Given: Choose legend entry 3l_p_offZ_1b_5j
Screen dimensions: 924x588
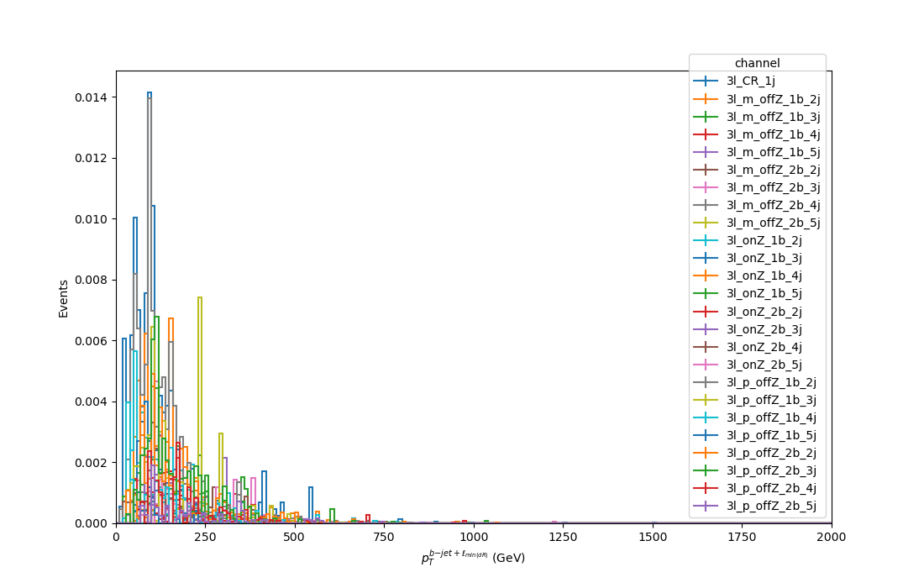Looking at the screenshot, I should point(771,435).
